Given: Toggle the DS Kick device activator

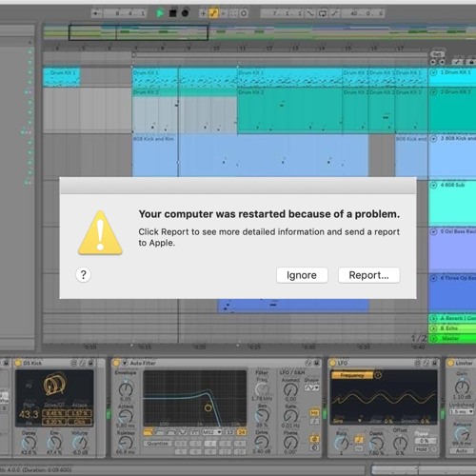Looking at the screenshot, I should coord(18,363).
